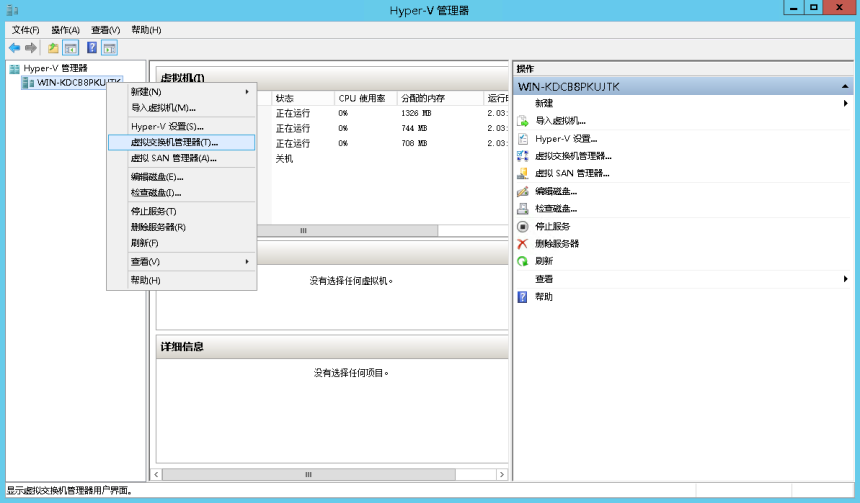Click the Forward arrow toolbar icon
The width and height of the screenshot is (860, 503).
click(x=31, y=48)
